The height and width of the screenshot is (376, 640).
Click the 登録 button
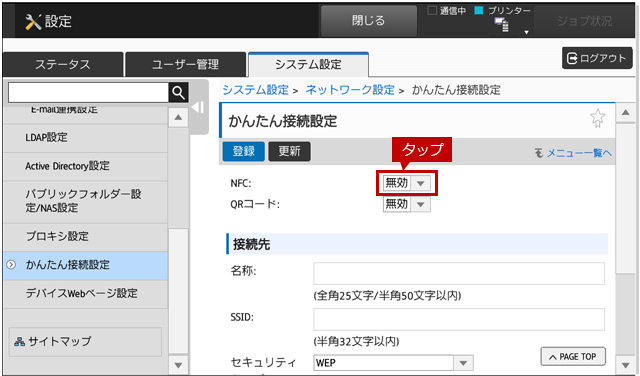point(244,151)
